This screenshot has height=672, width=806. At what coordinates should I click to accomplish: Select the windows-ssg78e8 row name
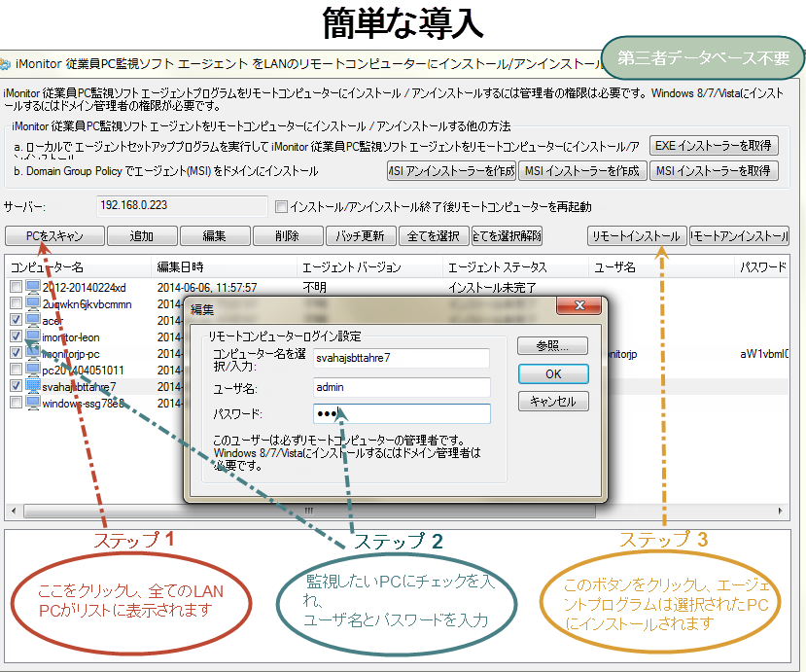[84, 404]
